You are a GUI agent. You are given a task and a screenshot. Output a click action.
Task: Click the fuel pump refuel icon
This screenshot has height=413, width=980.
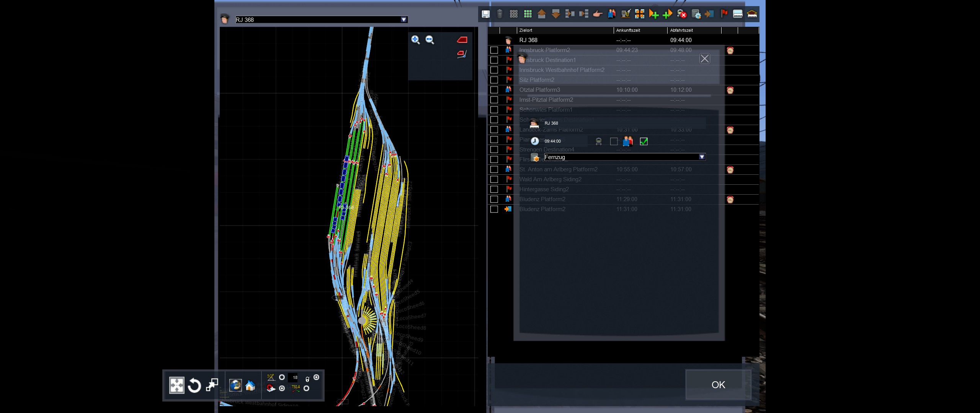[626, 14]
